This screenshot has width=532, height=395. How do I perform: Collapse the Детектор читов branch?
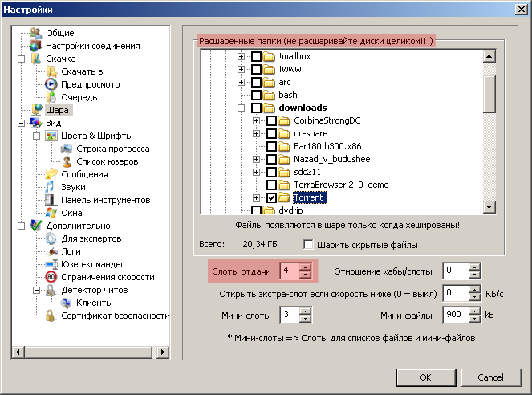point(36,290)
